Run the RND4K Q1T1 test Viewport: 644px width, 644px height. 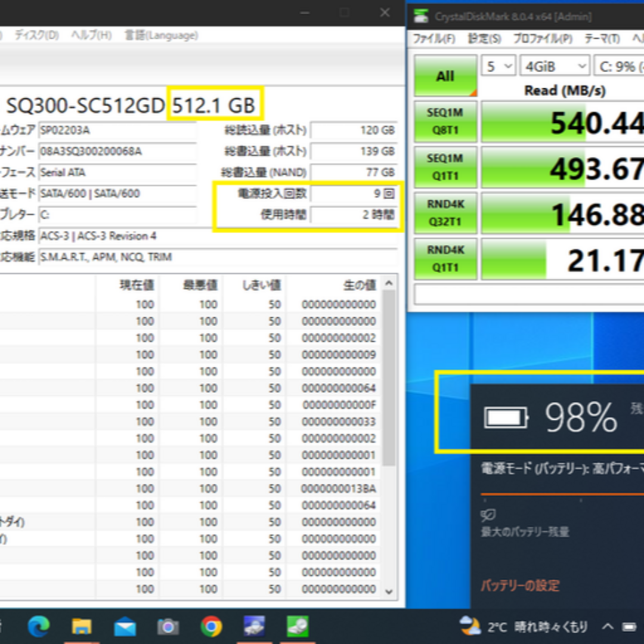pos(445,259)
